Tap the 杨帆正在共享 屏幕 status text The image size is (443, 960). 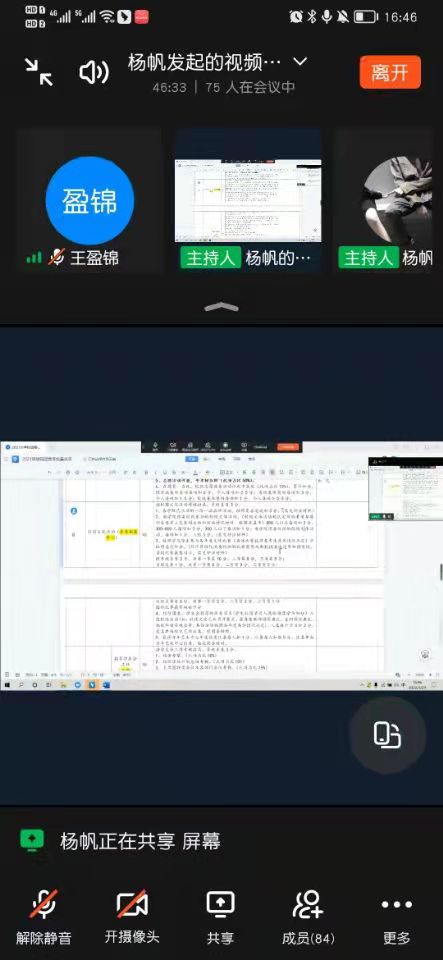[x=140, y=841]
